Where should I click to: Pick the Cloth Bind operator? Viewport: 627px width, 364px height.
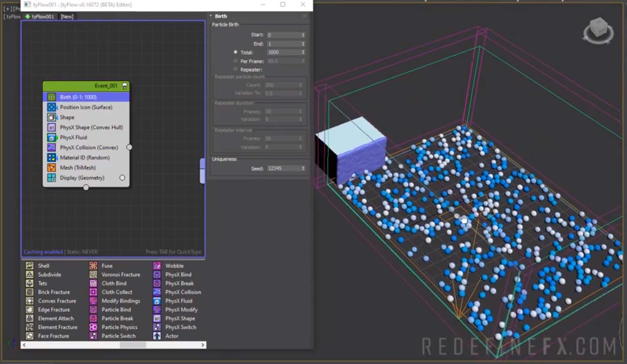(x=108, y=283)
